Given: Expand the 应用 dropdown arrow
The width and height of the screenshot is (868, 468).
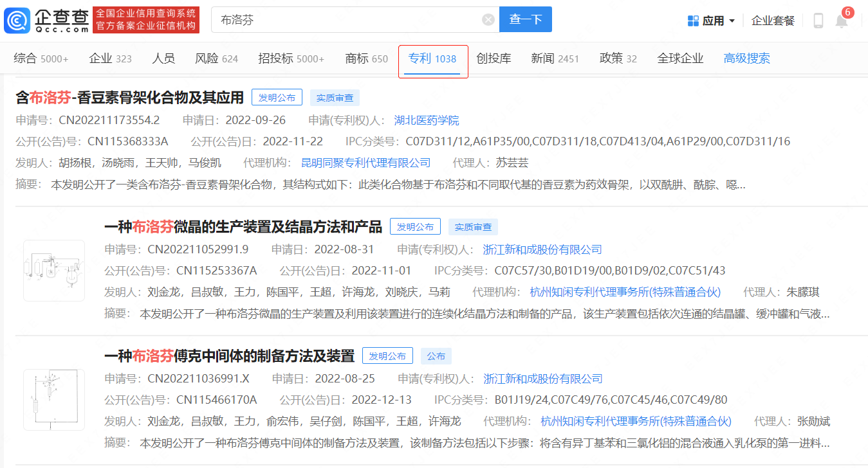Looking at the screenshot, I should (x=732, y=21).
